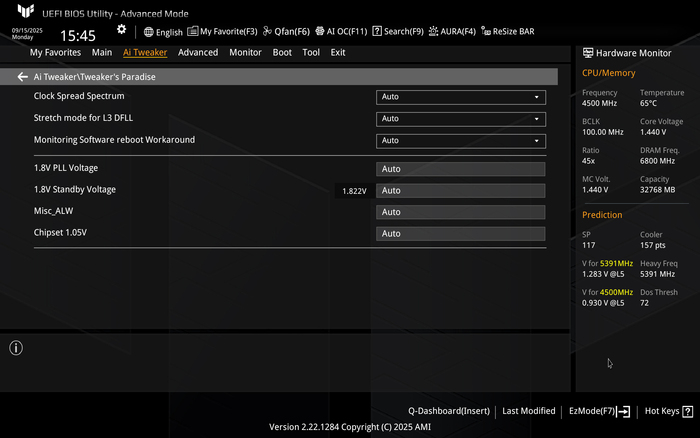This screenshot has width=700, height=438.
Task: Click the 1.8V PLL Voltage field
Action: (x=460, y=169)
